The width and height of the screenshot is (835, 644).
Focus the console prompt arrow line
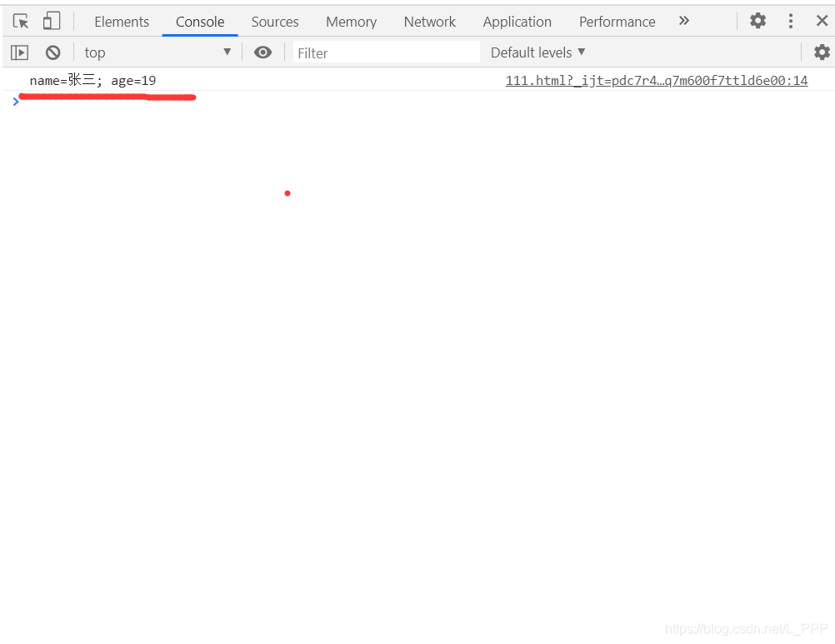(417, 102)
